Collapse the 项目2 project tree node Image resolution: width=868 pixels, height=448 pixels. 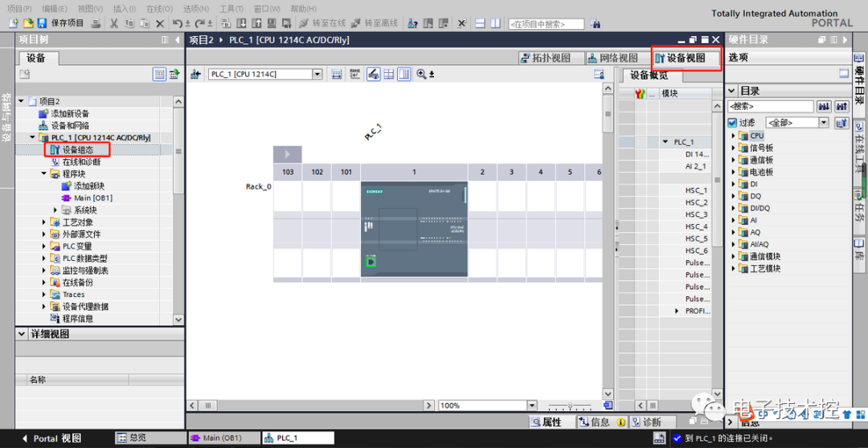(21, 101)
